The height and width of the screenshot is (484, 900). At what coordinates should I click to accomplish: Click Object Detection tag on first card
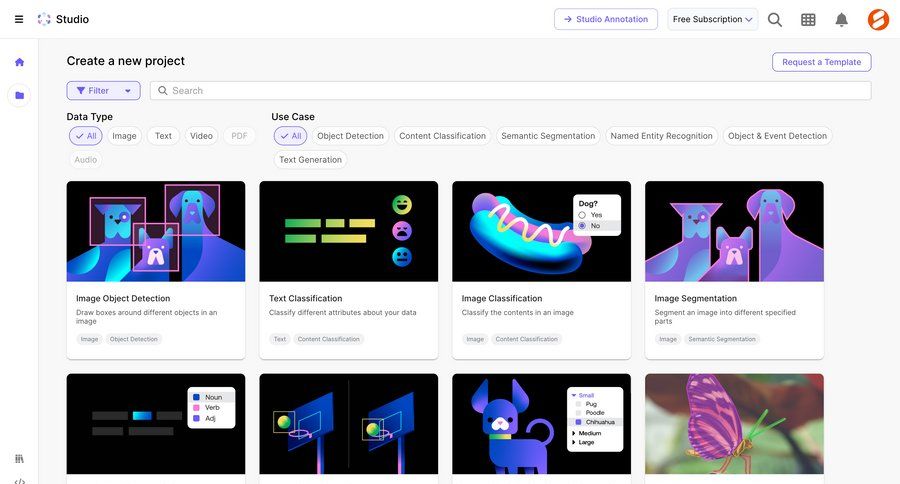click(x=134, y=339)
